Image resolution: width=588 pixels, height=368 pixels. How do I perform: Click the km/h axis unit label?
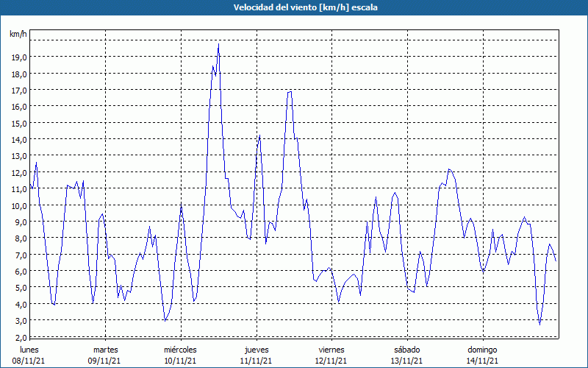(x=18, y=34)
